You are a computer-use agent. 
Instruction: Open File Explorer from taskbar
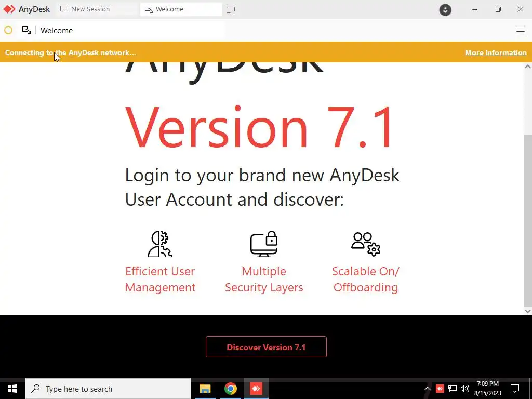coord(205,389)
